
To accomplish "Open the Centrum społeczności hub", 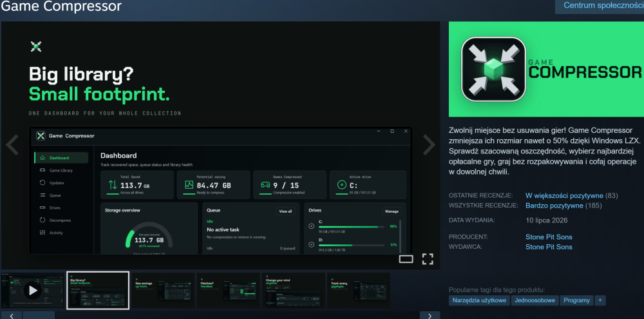I will pos(600,6).
